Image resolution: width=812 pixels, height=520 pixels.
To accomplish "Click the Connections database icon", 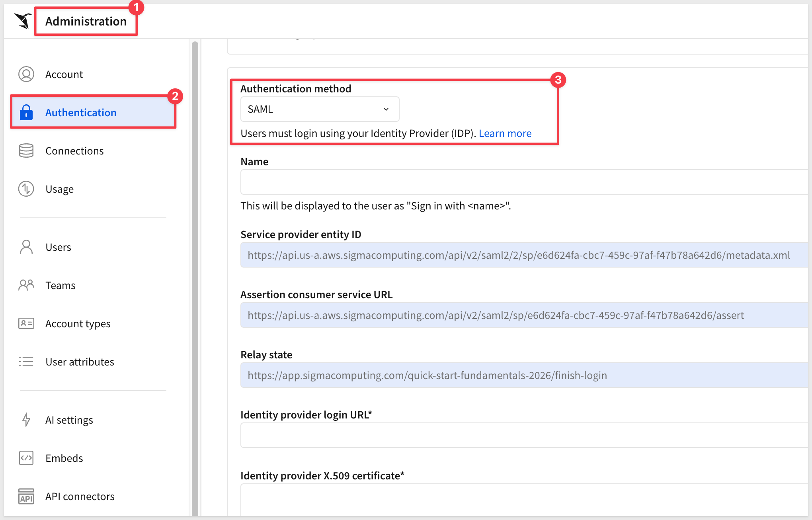I will [x=26, y=151].
